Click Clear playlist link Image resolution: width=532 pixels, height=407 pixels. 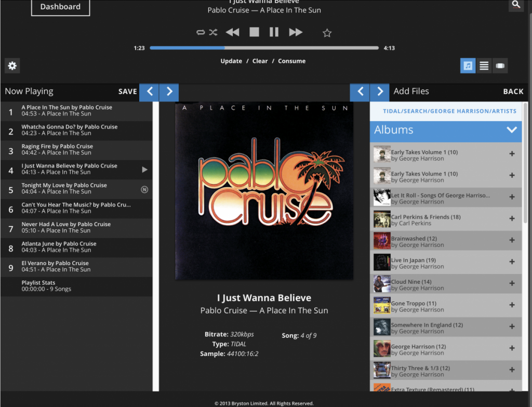click(260, 61)
